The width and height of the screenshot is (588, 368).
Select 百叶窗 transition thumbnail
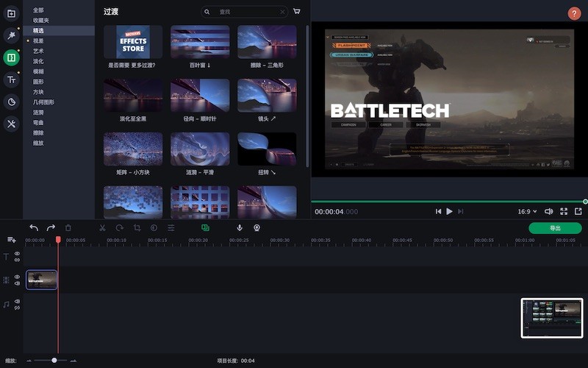click(200, 42)
